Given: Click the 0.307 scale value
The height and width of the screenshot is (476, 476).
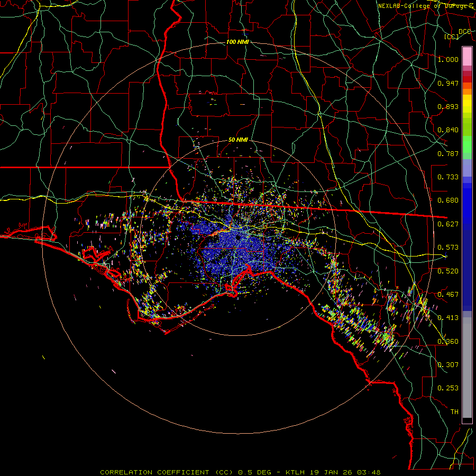Looking at the screenshot, I should (x=448, y=365).
